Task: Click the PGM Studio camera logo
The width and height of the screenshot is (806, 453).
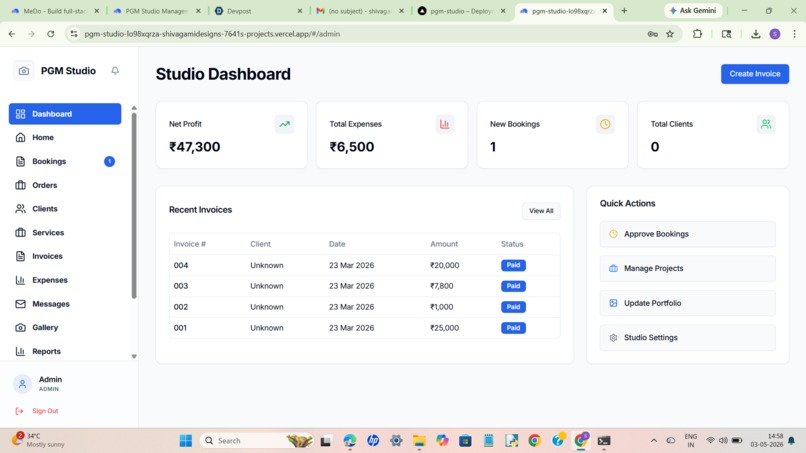Action: pos(24,71)
